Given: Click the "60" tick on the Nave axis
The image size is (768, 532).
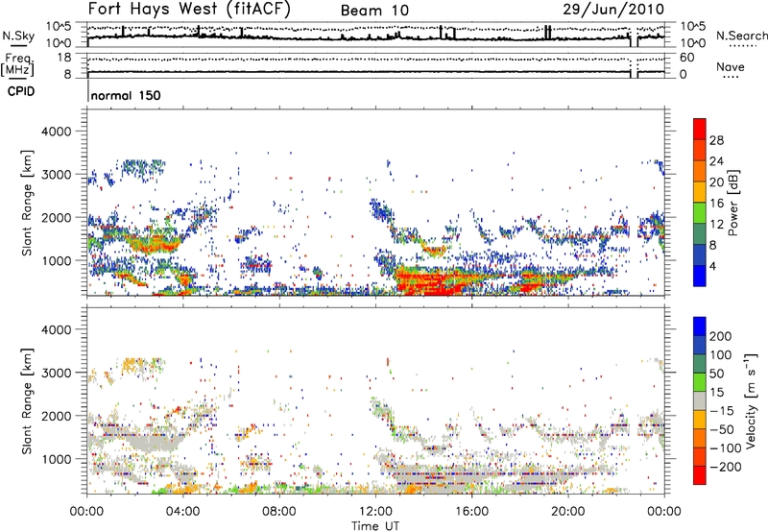Looking at the screenshot, I should [686, 58].
